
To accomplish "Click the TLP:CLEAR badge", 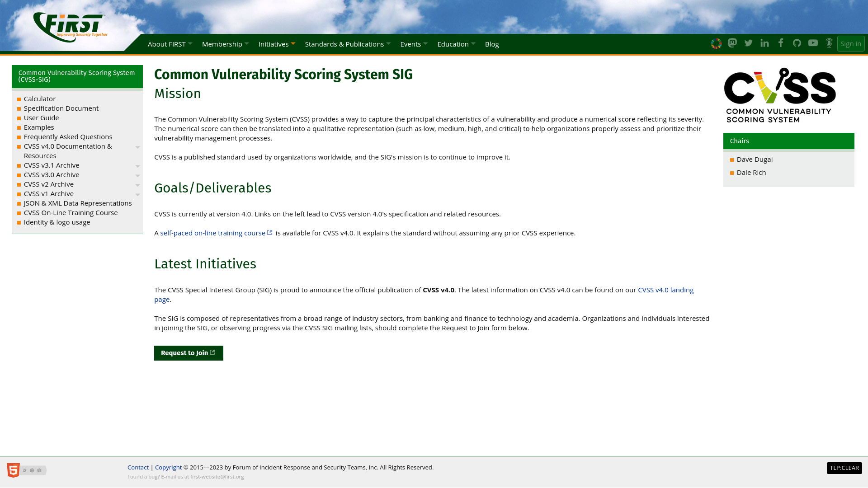I will (844, 468).
